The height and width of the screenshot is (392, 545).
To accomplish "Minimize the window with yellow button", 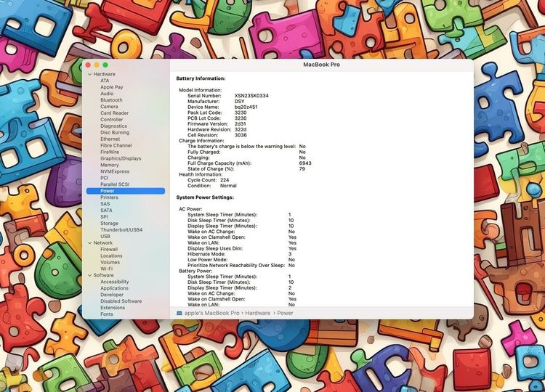I will point(97,65).
